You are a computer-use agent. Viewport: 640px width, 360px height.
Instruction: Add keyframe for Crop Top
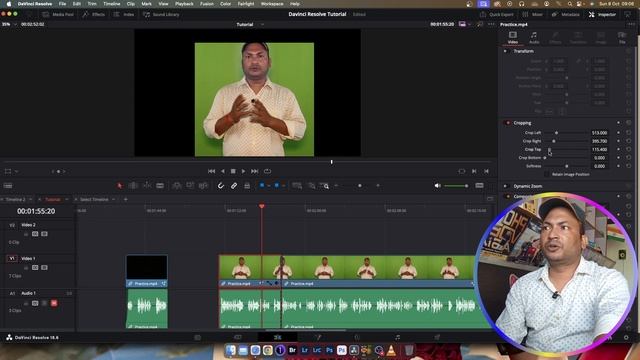(x=618, y=149)
